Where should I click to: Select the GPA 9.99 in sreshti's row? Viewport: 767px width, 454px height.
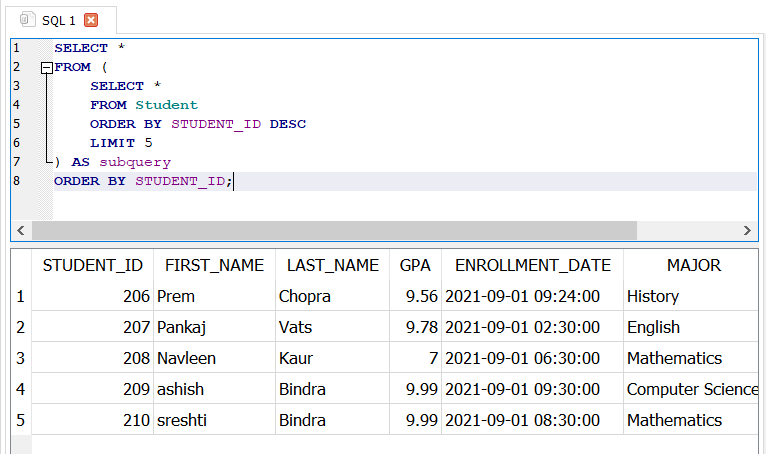[415, 420]
